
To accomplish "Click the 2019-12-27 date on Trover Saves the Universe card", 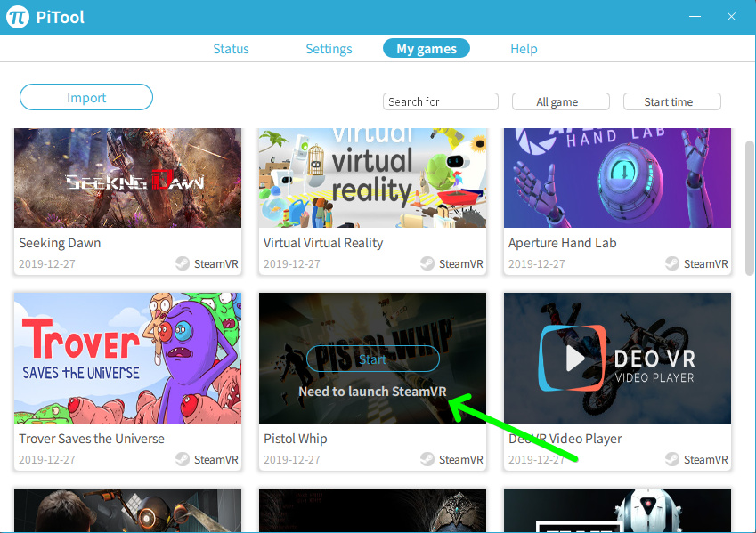I will click(47, 460).
